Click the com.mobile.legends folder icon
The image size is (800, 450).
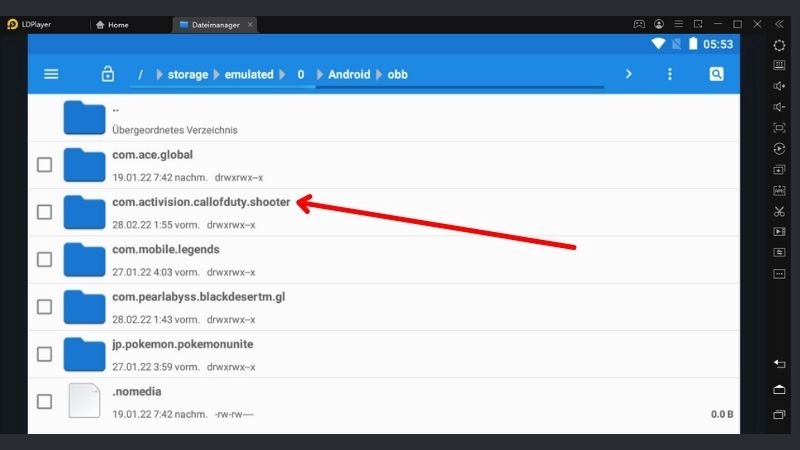(x=84, y=260)
